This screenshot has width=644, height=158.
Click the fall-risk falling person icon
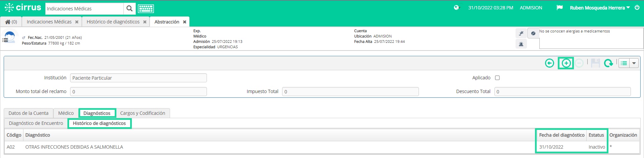click(521, 33)
